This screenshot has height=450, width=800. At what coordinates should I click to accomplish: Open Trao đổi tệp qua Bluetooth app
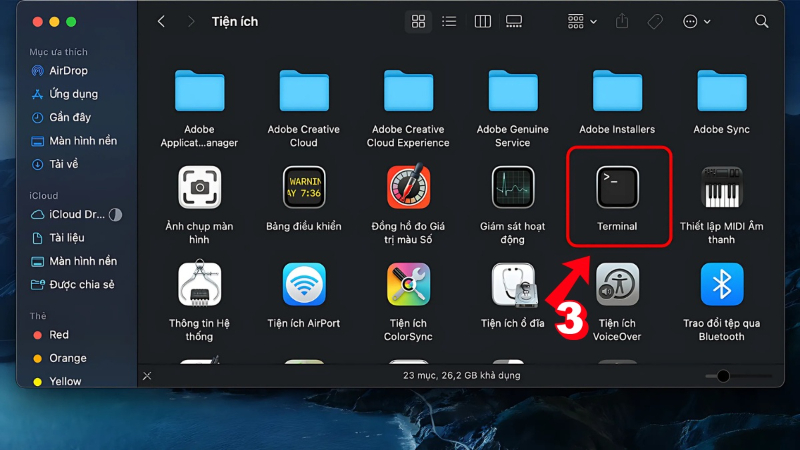click(721, 284)
